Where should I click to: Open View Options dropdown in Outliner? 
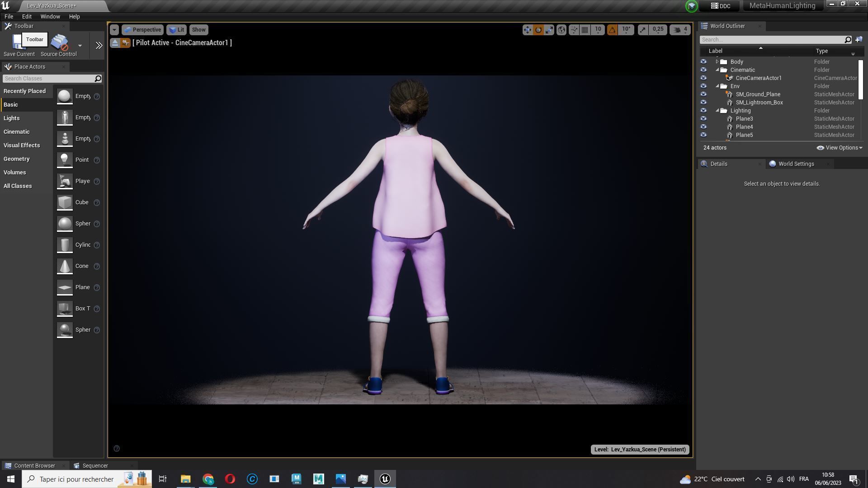840,148
